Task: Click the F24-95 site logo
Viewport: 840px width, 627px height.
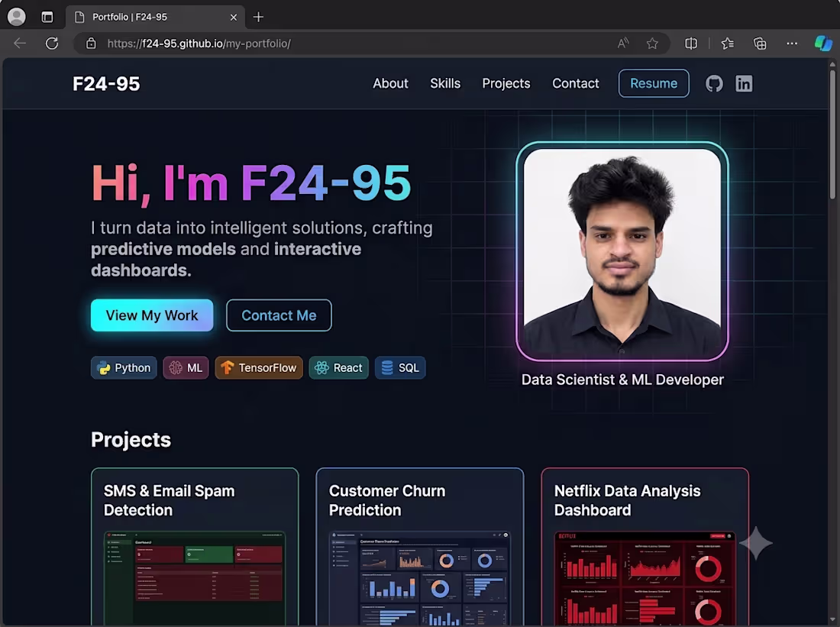Action: click(x=106, y=83)
